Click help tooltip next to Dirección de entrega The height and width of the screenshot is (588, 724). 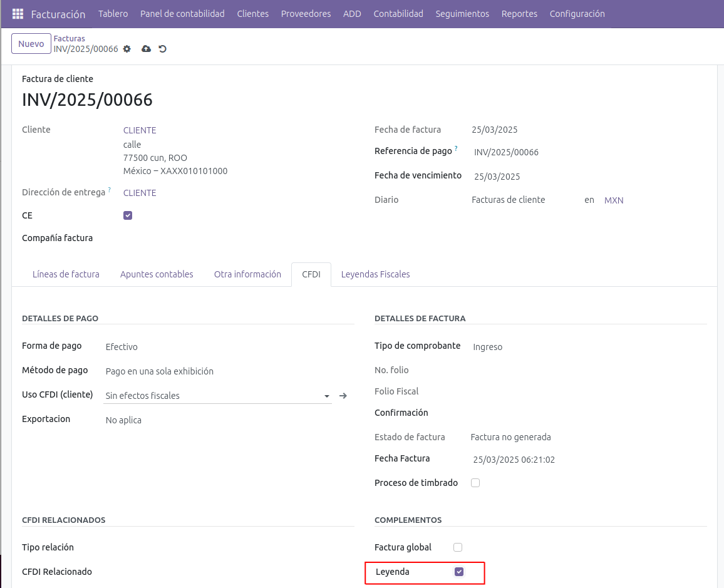point(109,190)
